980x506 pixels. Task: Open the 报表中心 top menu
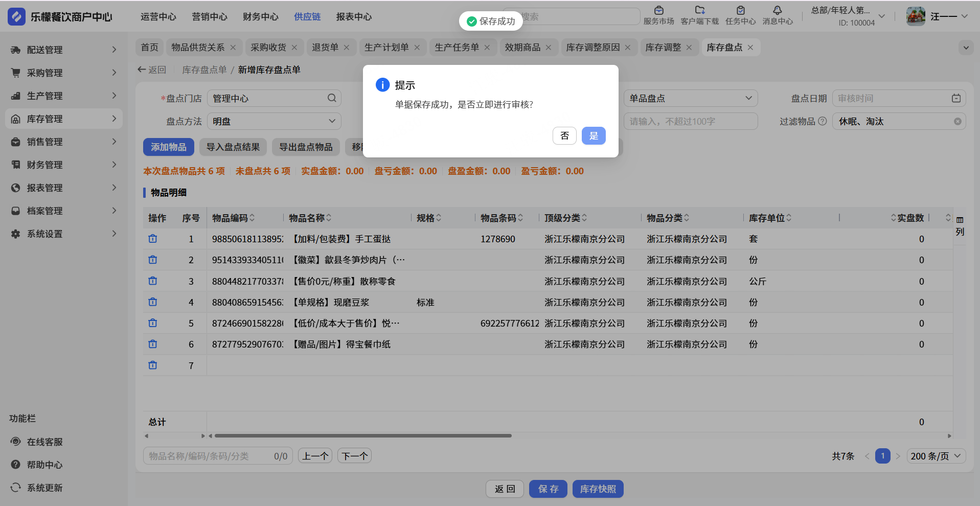click(x=354, y=17)
